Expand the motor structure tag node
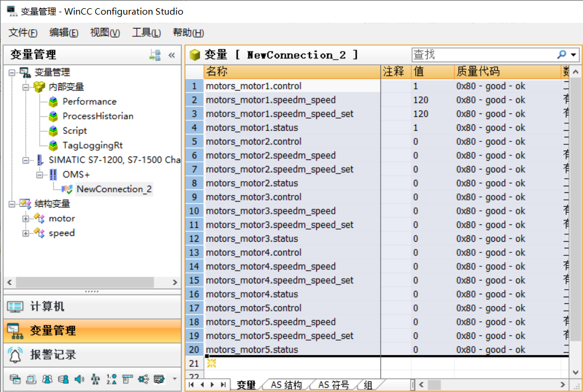583x392 pixels. pos(26,218)
